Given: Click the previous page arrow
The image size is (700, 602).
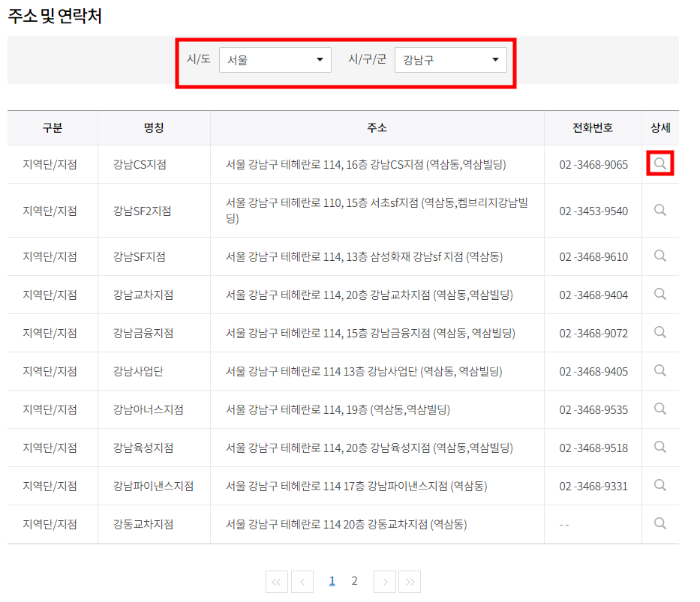Looking at the screenshot, I should (x=302, y=581).
